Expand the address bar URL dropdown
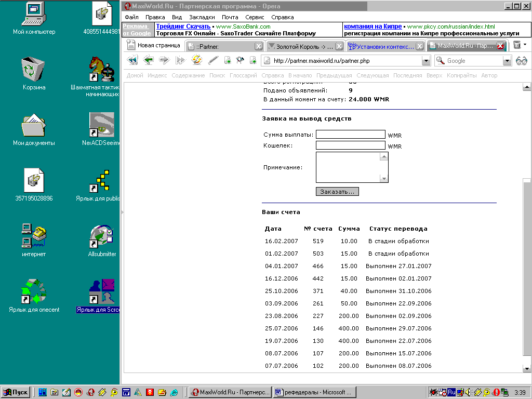 coord(426,61)
